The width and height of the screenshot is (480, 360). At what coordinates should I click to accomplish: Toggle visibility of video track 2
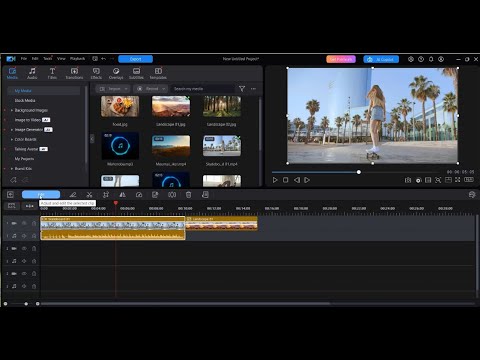click(x=24, y=248)
